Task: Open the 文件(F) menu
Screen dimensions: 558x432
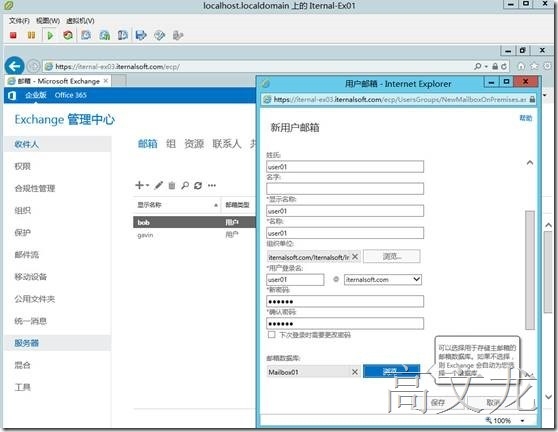Action: (x=19, y=21)
